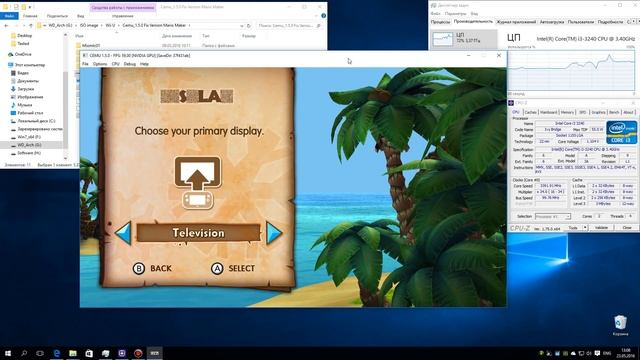Click the left arrow next to Television
640x360 pixels.
coord(123,233)
